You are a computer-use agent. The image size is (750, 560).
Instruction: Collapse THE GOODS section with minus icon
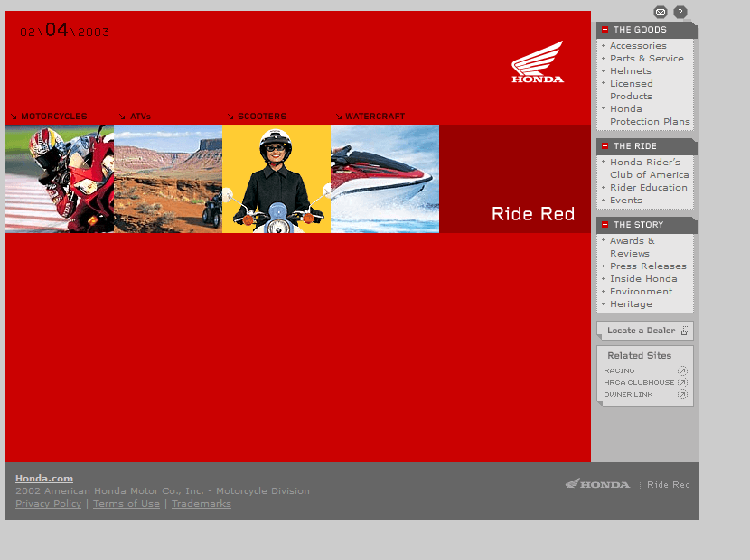pyautogui.click(x=605, y=30)
